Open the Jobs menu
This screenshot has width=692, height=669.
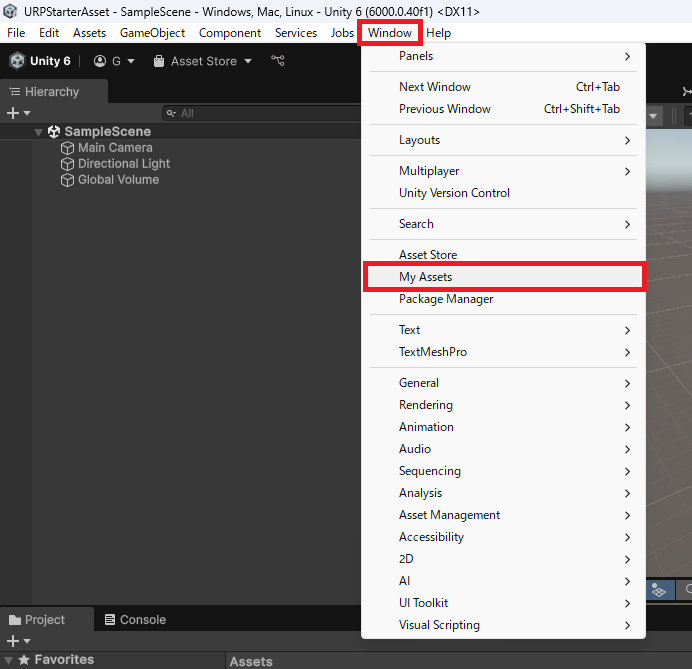pos(342,33)
